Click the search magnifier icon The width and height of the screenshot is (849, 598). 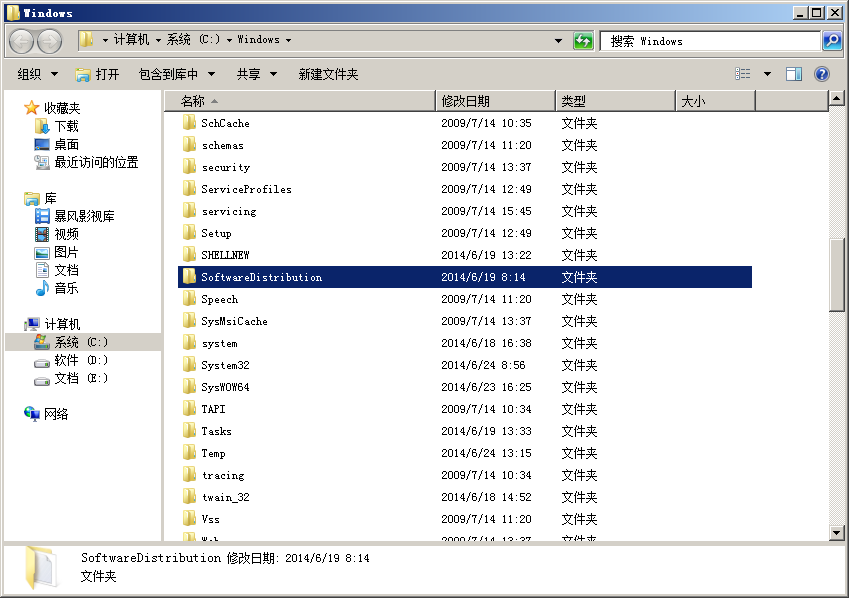pyautogui.click(x=831, y=41)
